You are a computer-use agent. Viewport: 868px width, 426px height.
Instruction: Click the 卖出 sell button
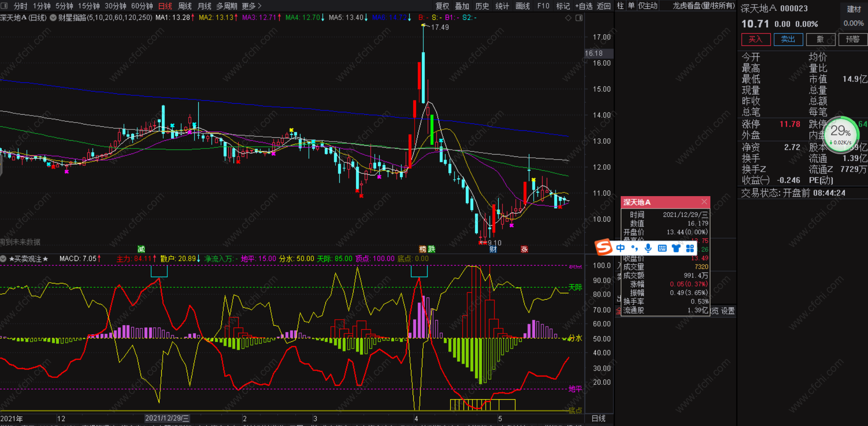click(788, 39)
